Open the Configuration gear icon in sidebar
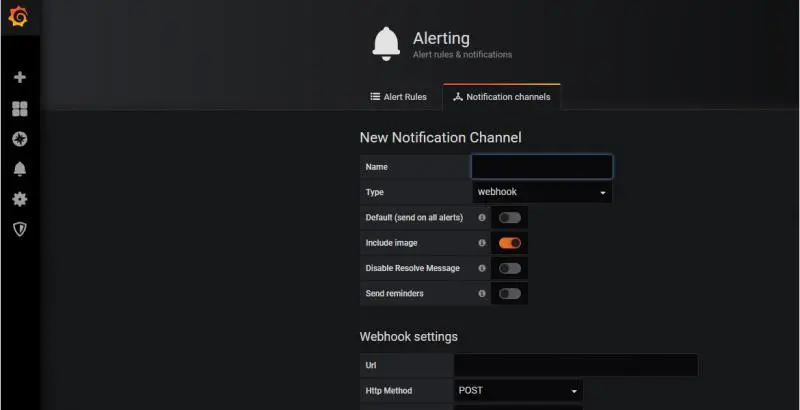This screenshot has width=800, height=410. (x=19, y=199)
